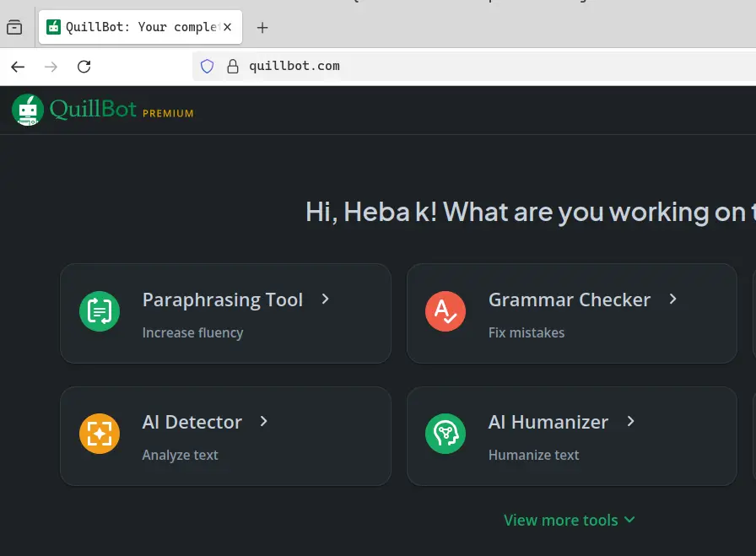Open the recent tabs icon in tab bar
756x556 pixels.
[14, 28]
